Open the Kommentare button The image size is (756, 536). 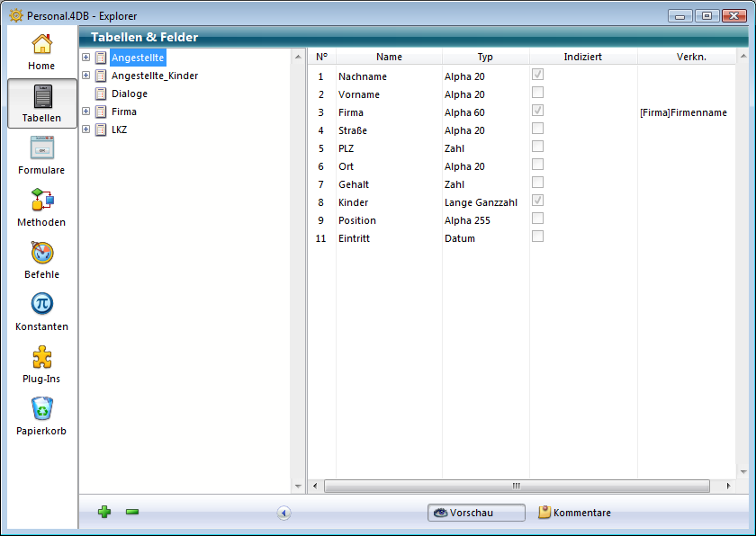tap(574, 513)
